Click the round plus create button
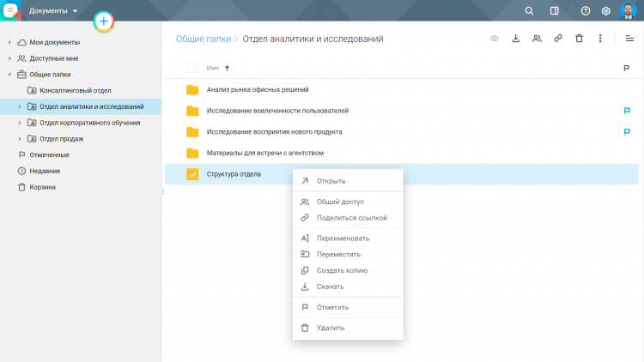The height and width of the screenshot is (362, 644). click(104, 21)
